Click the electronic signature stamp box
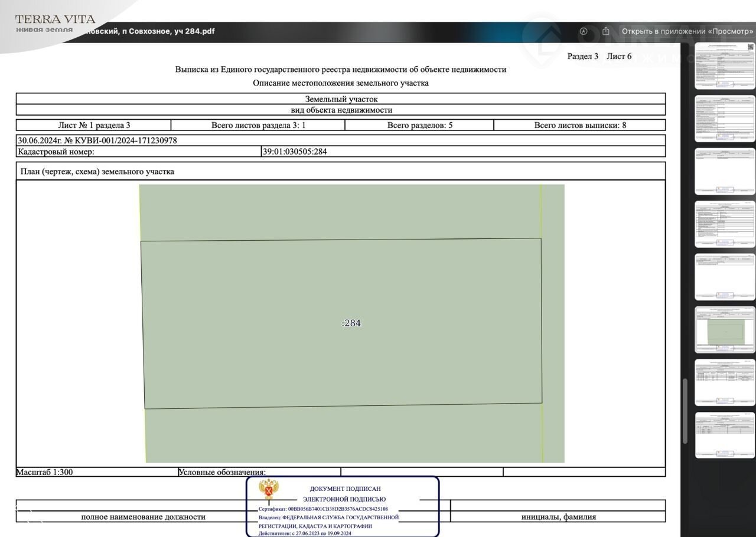The image size is (756, 537). point(343,506)
